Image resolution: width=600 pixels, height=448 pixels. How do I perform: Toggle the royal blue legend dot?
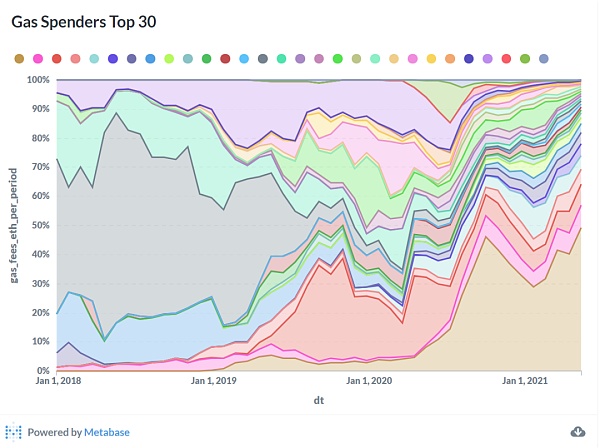click(113, 59)
